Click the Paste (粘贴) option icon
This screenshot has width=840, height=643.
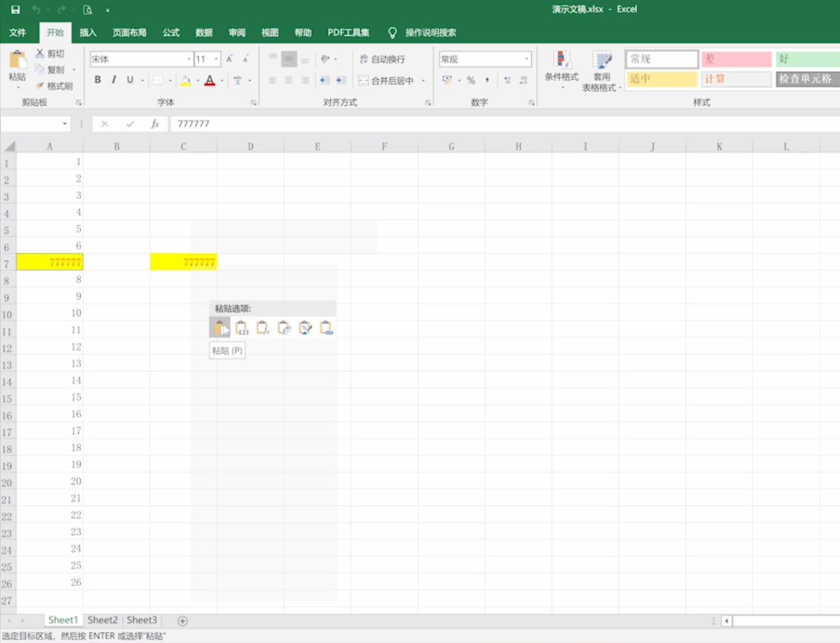(219, 327)
